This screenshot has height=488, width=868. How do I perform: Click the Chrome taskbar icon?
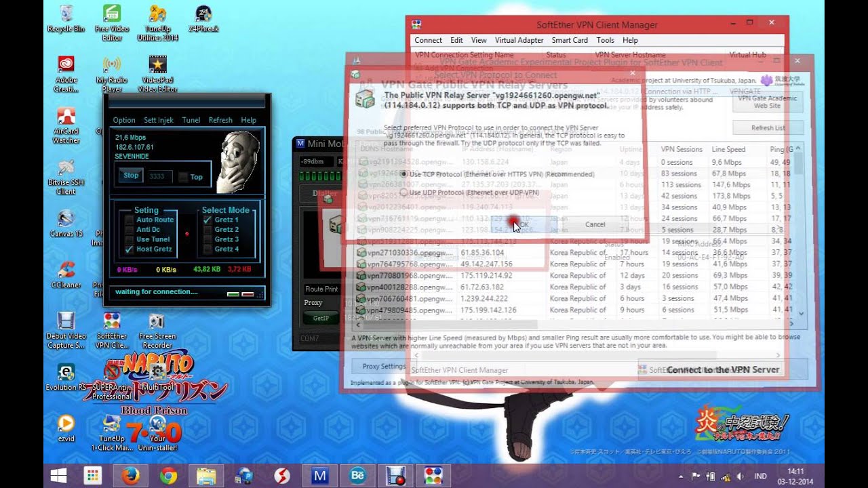click(x=168, y=476)
